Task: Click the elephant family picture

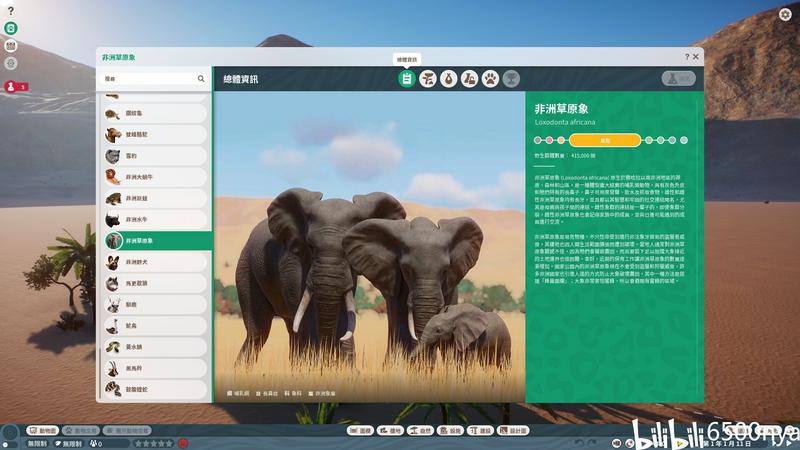Action: coord(369,247)
